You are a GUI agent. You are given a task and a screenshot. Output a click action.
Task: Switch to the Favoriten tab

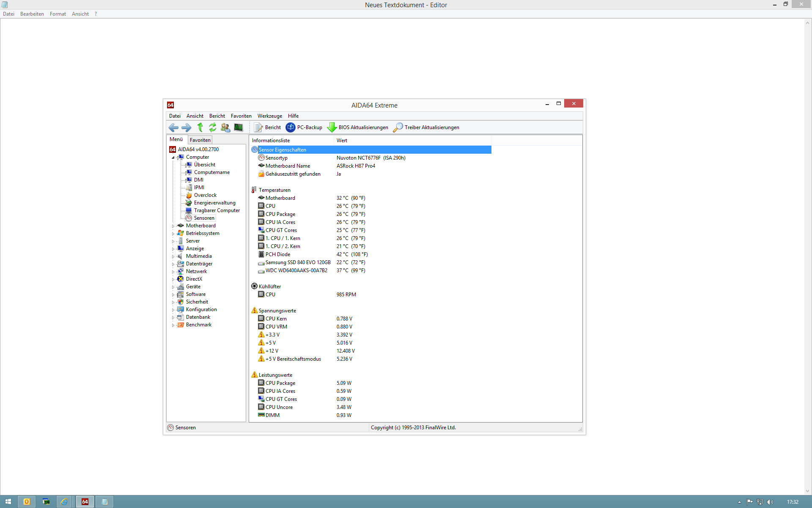pyautogui.click(x=200, y=140)
